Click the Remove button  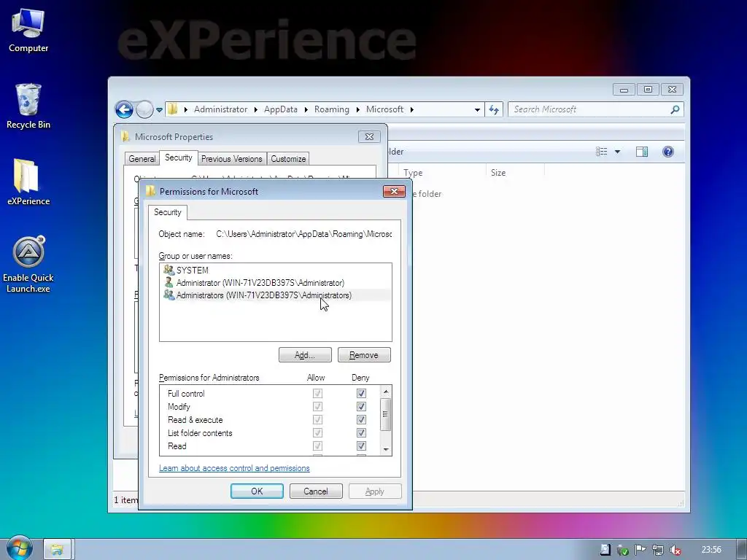[x=364, y=355]
